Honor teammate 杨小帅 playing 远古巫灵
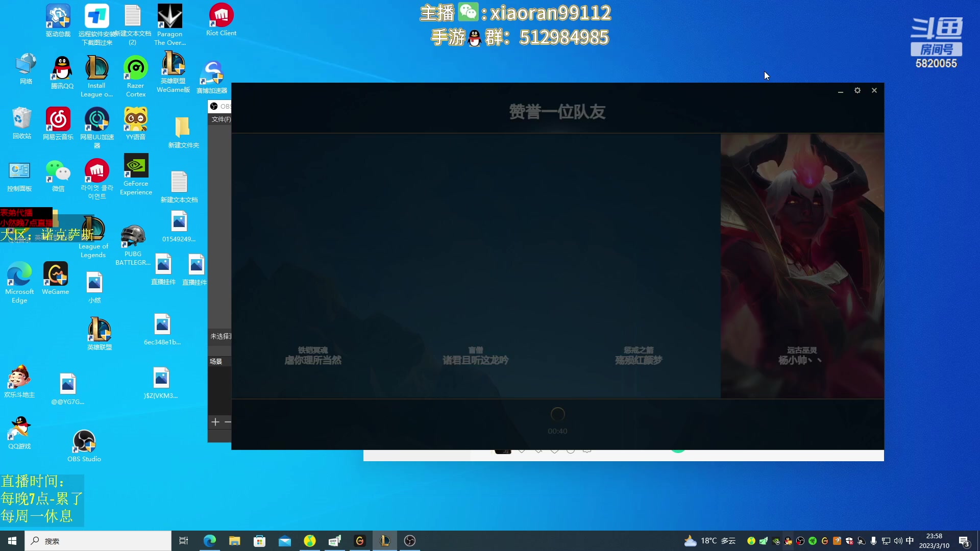The height and width of the screenshot is (551, 980). pos(802,266)
